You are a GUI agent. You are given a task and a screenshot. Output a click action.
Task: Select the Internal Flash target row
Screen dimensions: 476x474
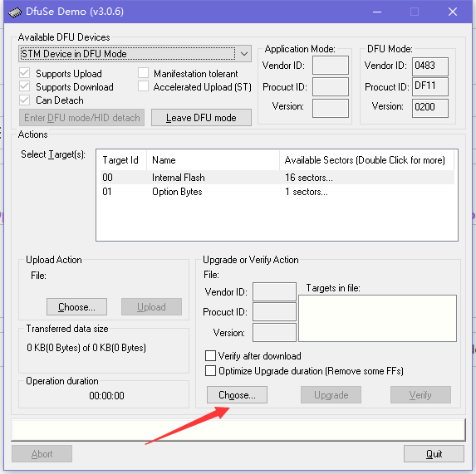click(277, 178)
